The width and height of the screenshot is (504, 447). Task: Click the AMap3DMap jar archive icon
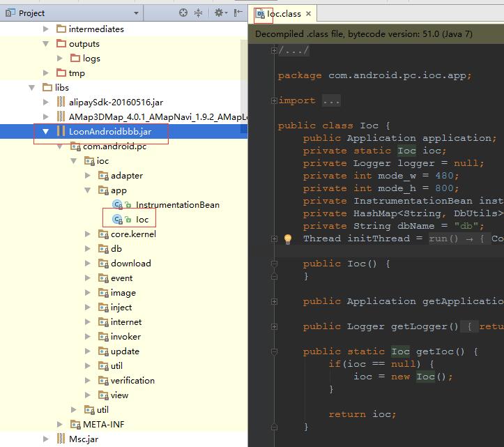point(61,116)
